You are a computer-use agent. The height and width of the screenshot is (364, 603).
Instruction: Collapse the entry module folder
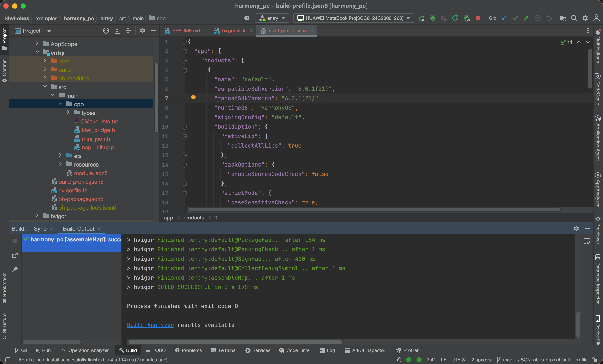point(37,52)
